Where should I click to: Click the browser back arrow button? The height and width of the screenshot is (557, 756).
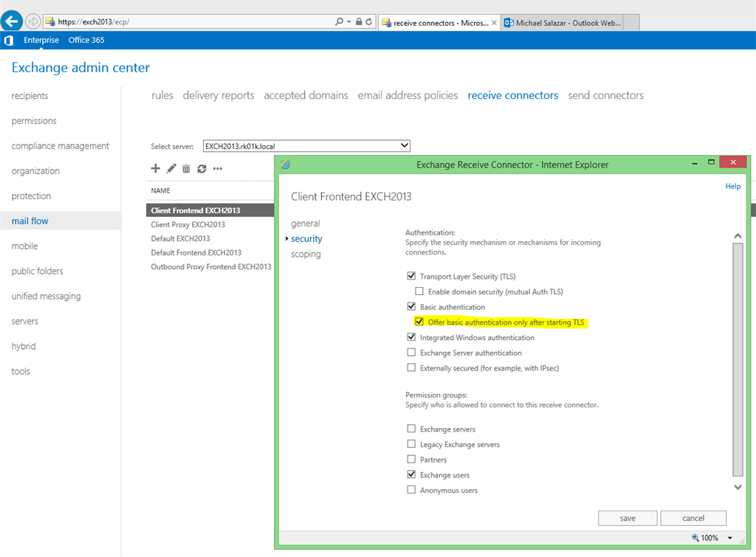point(12,21)
